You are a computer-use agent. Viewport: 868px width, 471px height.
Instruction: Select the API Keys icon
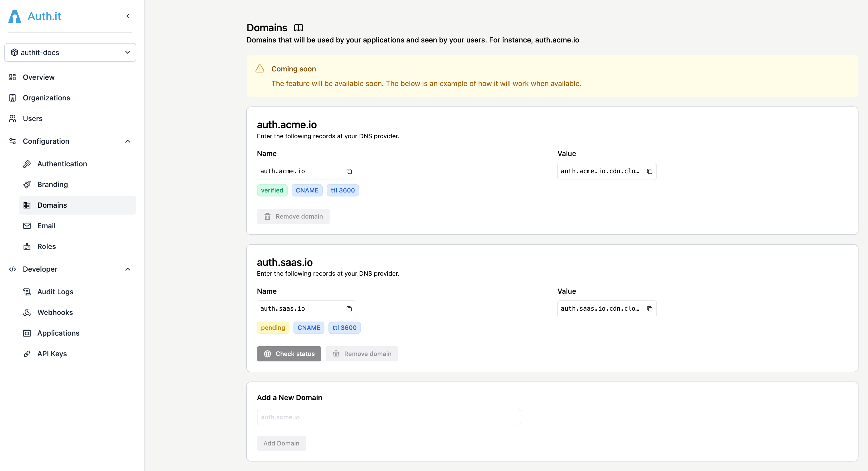tap(27, 354)
